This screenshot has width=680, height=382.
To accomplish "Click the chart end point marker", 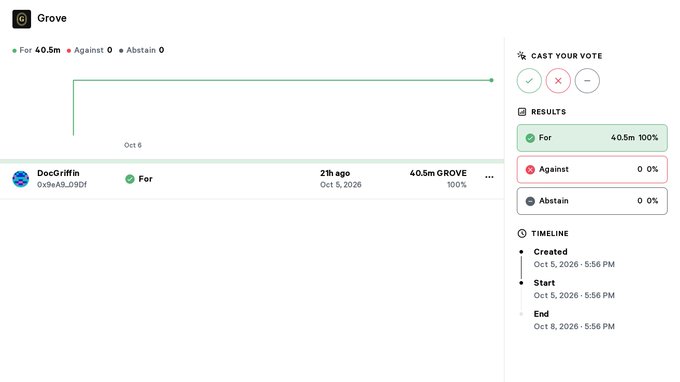I will coord(491,80).
